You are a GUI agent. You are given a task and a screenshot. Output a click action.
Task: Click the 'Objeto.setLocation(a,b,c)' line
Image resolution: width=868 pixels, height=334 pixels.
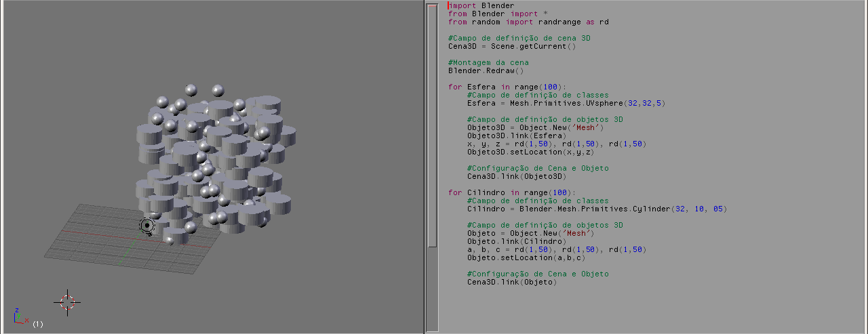(x=526, y=257)
